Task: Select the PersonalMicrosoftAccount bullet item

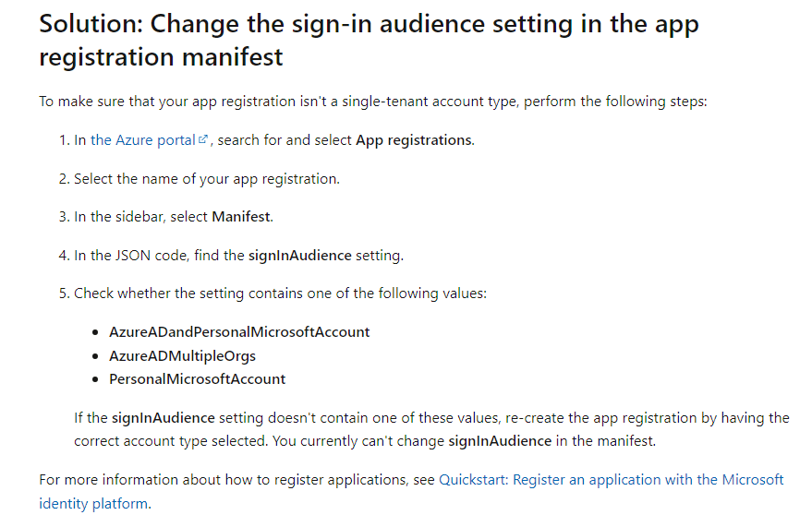Action: click(198, 379)
